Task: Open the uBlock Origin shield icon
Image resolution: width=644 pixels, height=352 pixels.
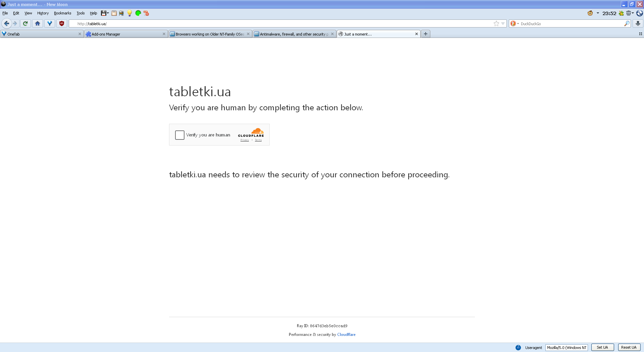Action: coord(62,23)
